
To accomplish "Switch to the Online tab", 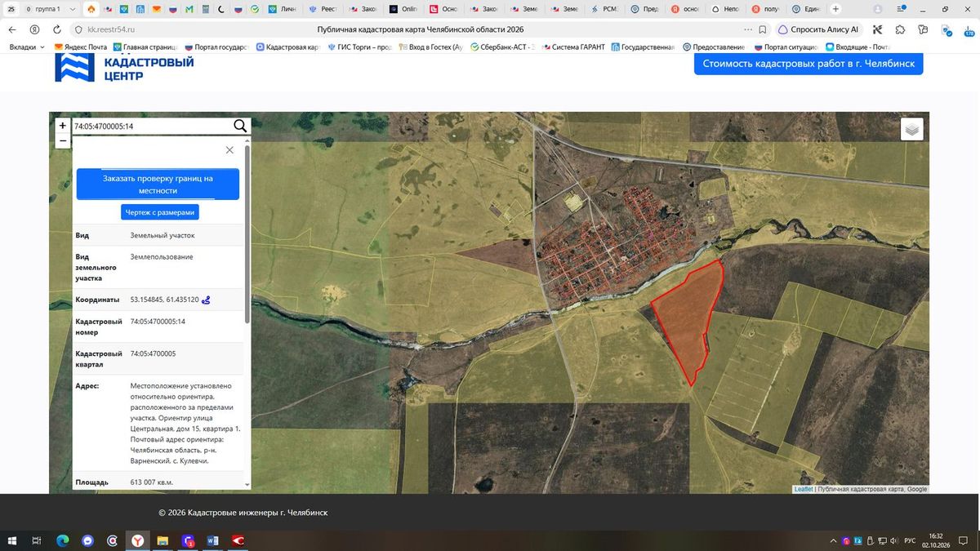I will (x=404, y=9).
